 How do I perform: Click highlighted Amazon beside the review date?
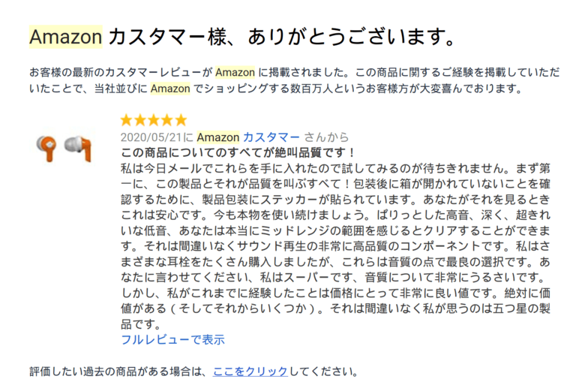click(x=217, y=137)
